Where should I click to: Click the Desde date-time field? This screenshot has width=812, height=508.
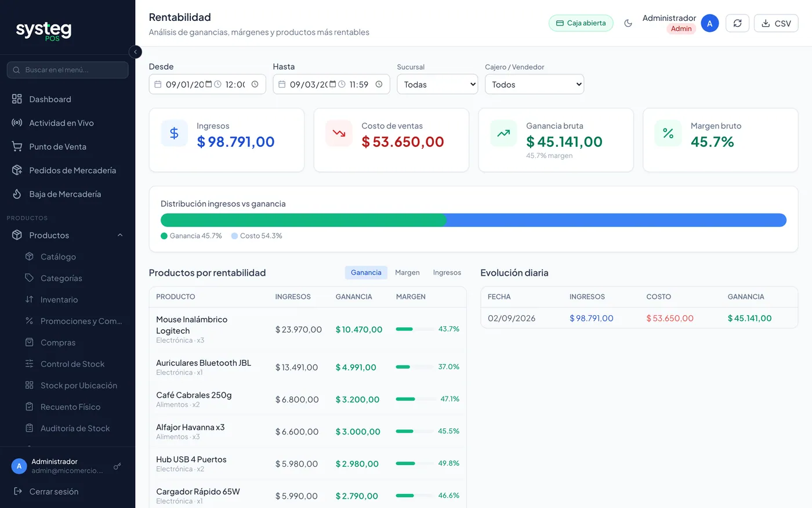[207, 84]
